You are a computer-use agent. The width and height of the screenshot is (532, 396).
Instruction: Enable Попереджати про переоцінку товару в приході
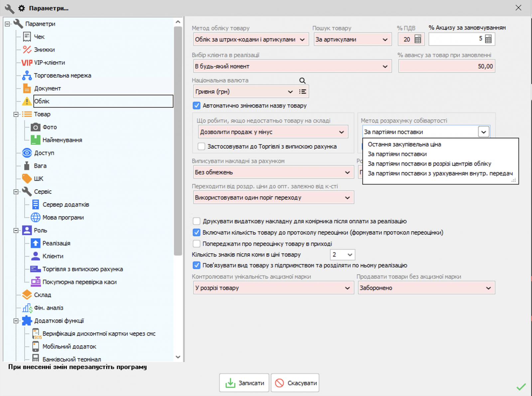(x=197, y=244)
